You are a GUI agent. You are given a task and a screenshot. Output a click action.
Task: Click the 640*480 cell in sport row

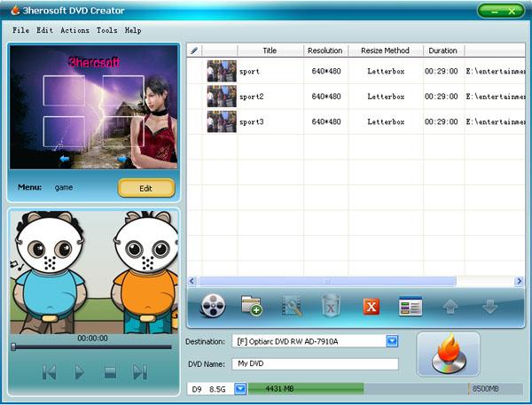click(326, 71)
